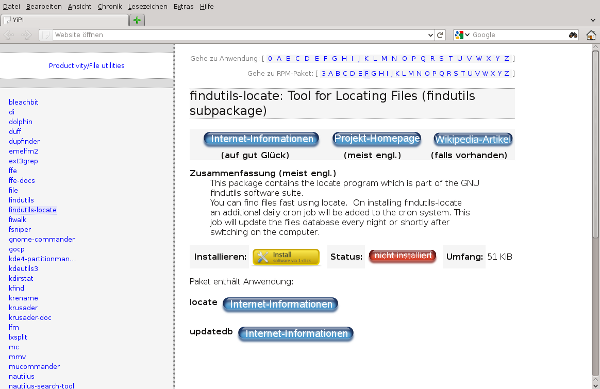Open the ftwalk package link
The image size is (600, 389).
(x=18, y=219)
